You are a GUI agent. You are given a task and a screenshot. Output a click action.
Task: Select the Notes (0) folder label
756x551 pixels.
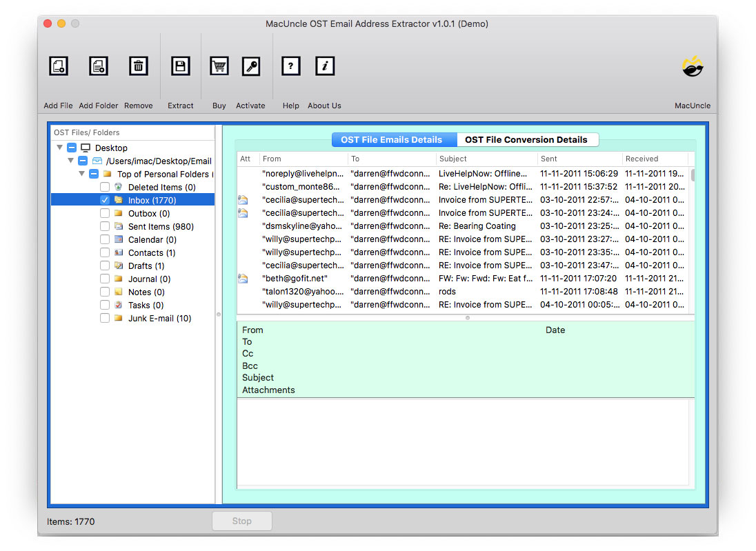click(146, 292)
